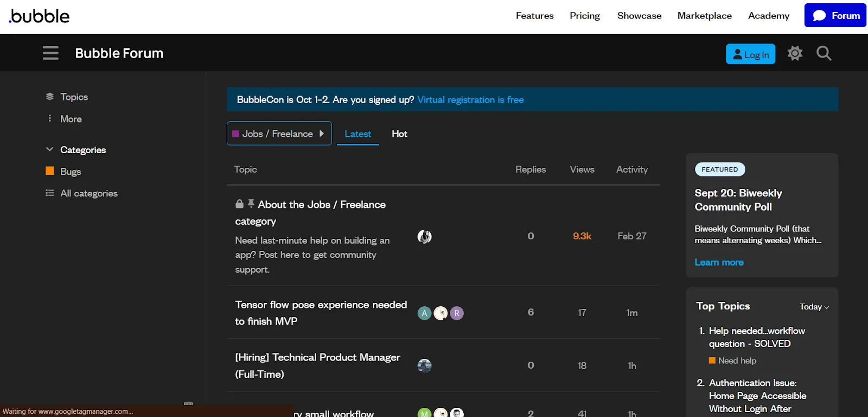Viewport: 868px width, 417px height.
Task: Click the 1h activity on Technical Product Manager
Action: click(632, 366)
